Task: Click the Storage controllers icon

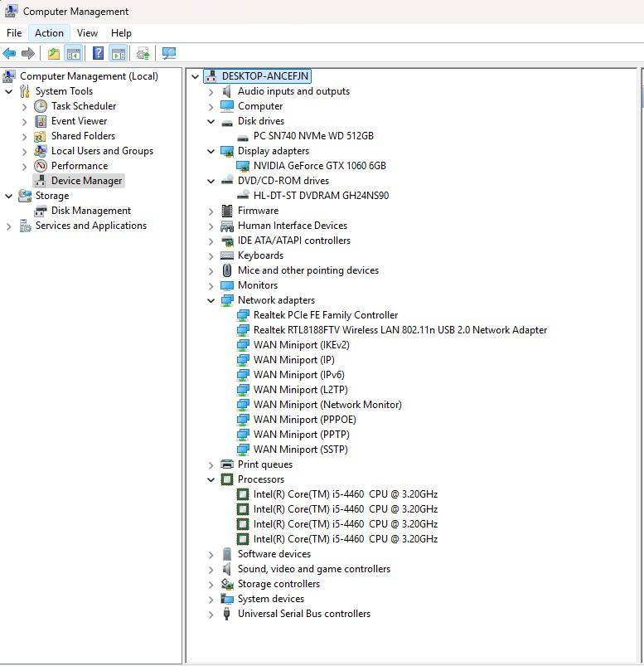Action: 227,584
